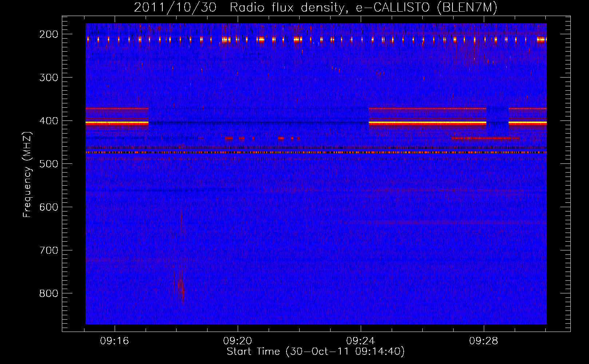The width and height of the screenshot is (589, 364).
Task: Click the 'Start Time (30-Oct-11 09:14:40)' label
Action: [x=316, y=352]
